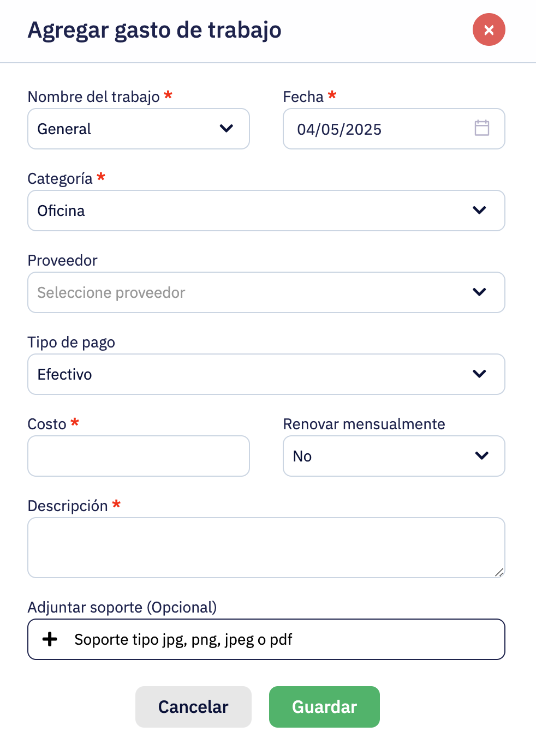The height and width of the screenshot is (756, 536).
Task: Open the Renovar mensualmente No dropdown
Action: (x=394, y=456)
